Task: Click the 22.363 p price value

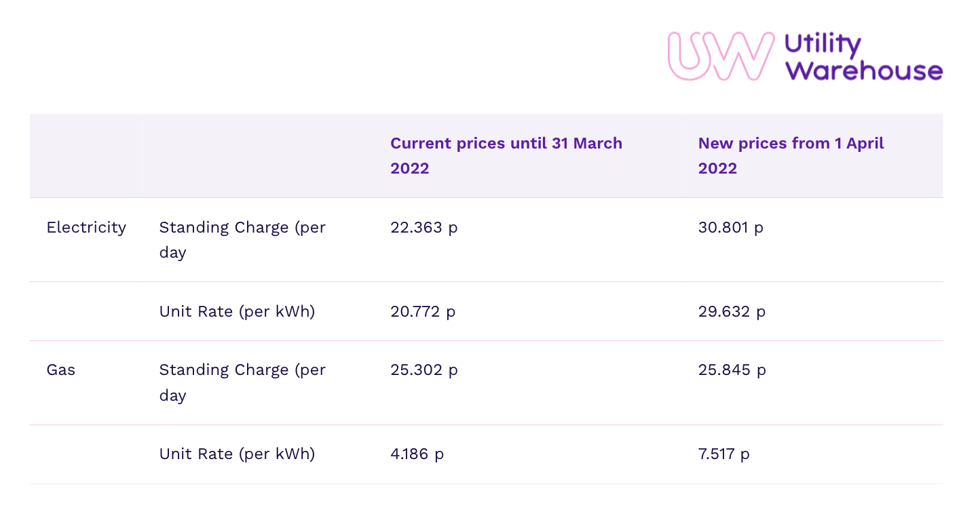Action: (423, 227)
